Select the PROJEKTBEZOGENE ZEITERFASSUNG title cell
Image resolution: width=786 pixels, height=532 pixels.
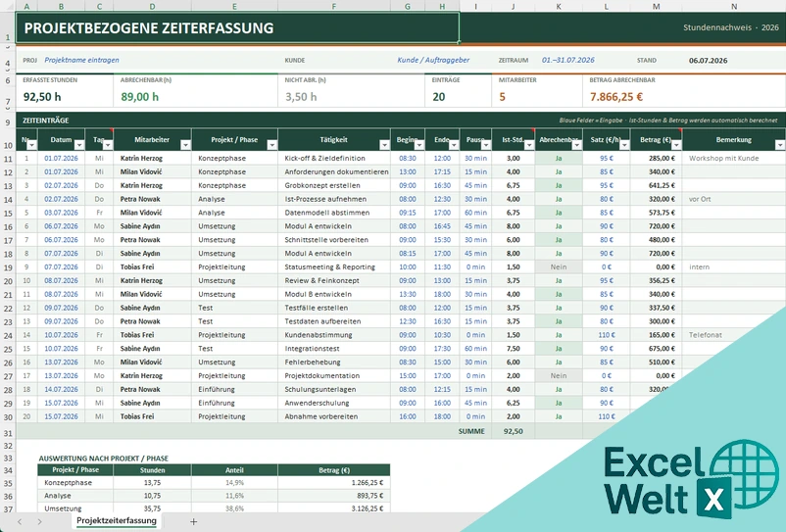[237, 27]
